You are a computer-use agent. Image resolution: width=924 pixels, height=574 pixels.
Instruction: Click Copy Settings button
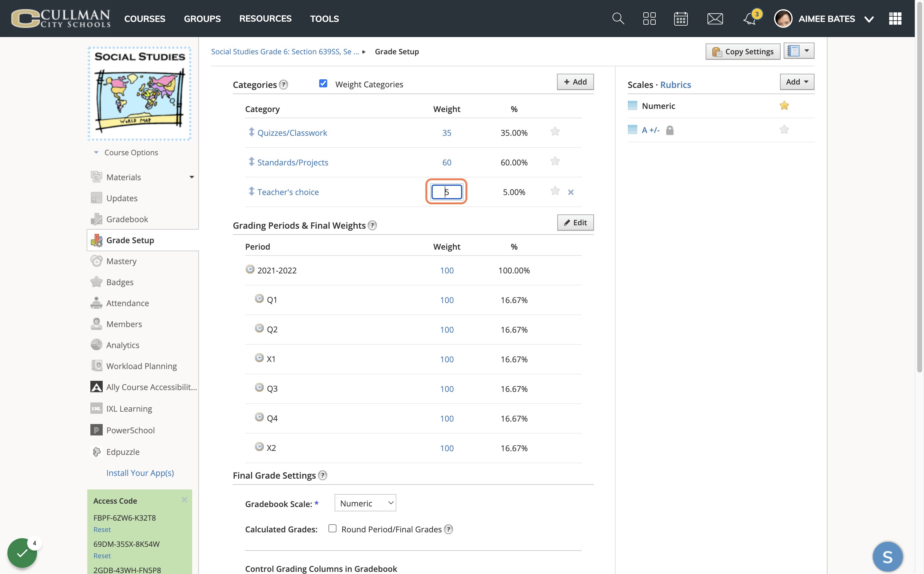[742, 51]
